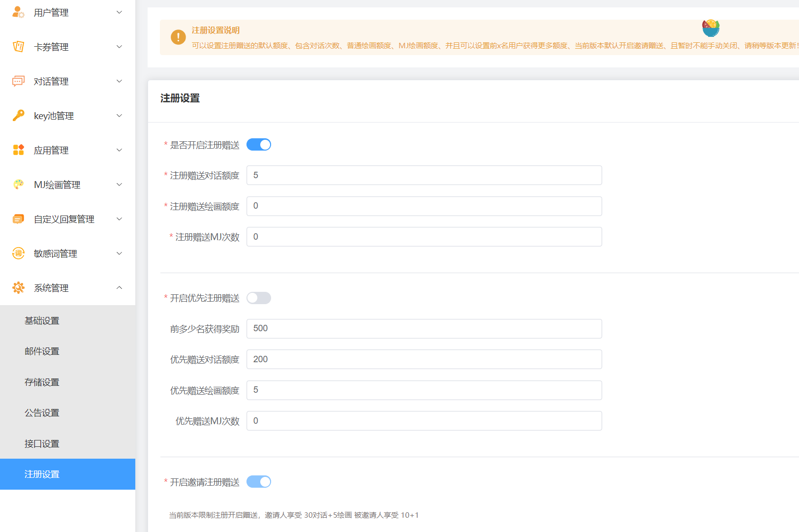Click the 卡券管理 coupon icon
799x532 pixels.
[18, 47]
